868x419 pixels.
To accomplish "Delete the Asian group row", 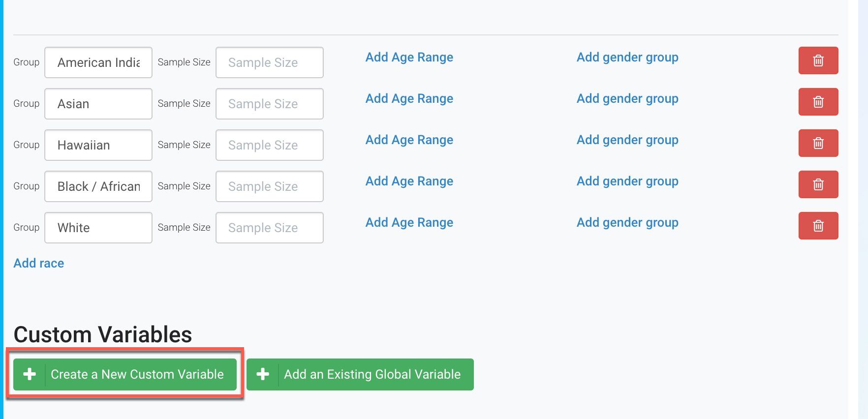I will click(818, 102).
